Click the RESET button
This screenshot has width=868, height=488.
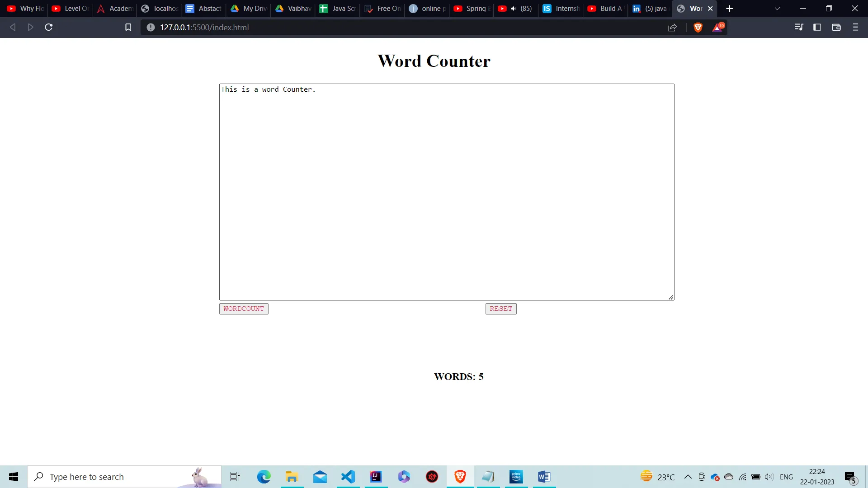pyautogui.click(x=500, y=309)
